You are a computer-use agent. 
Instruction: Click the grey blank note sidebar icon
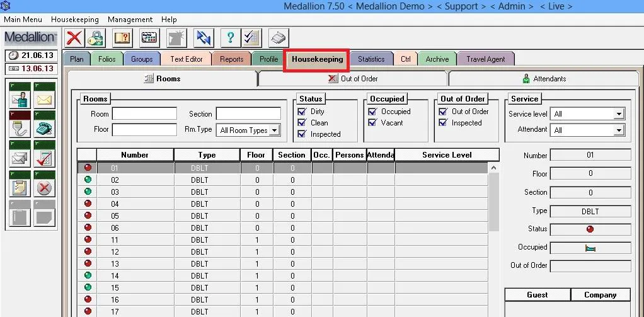[x=44, y=213]
